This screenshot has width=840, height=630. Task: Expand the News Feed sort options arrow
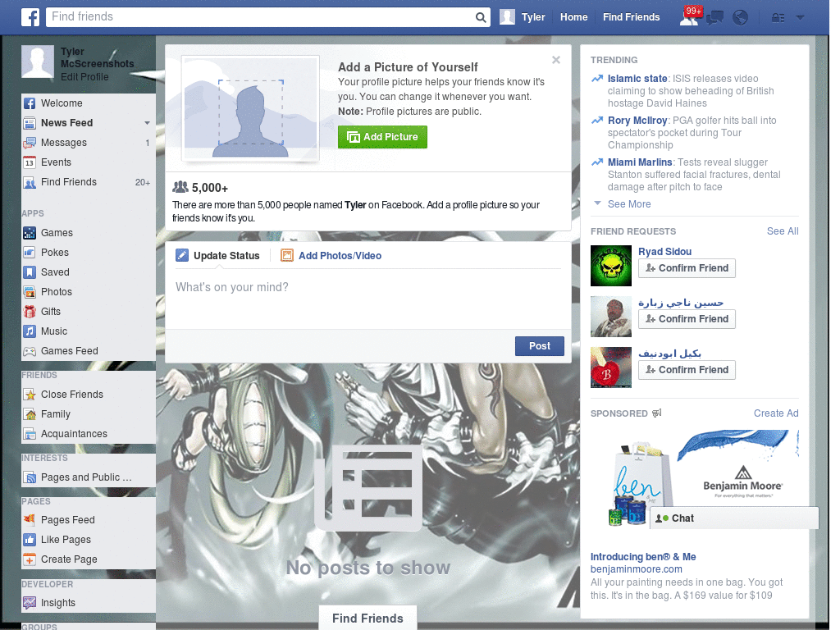tap(147, 123)
